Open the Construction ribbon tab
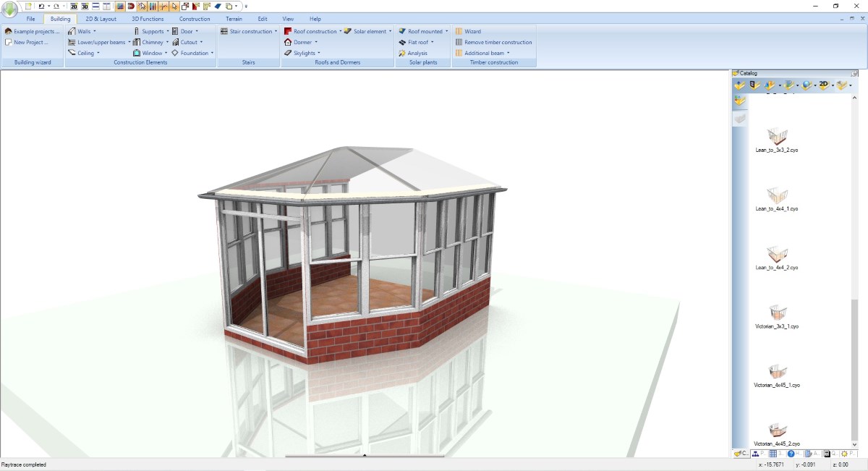This screenshot has width=868, height=471. (195, 19)
